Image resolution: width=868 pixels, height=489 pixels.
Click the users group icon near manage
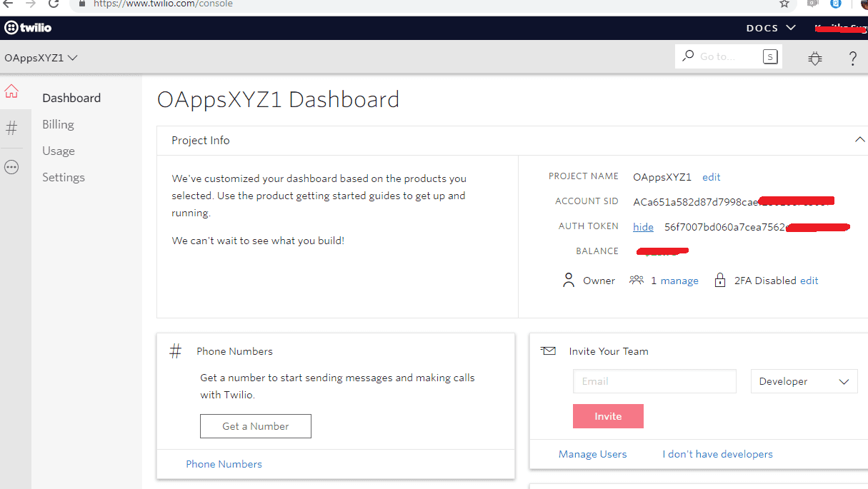coord(637,280)
